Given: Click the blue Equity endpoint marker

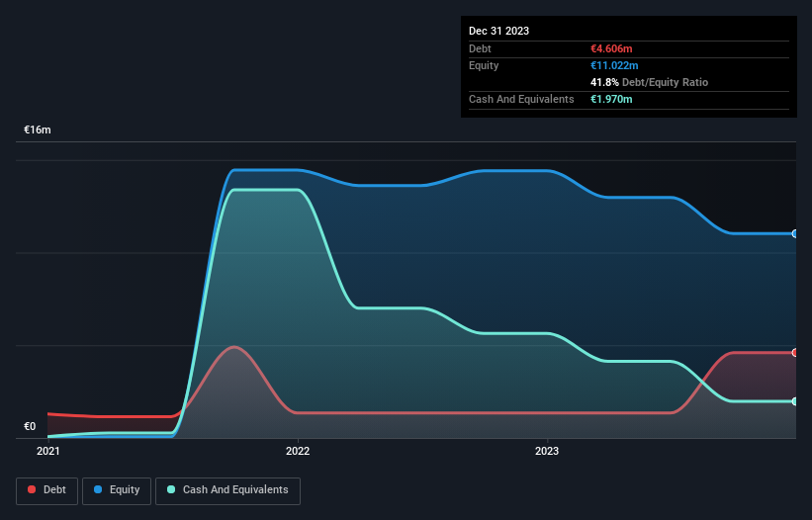Looking at the screenshot, I should pyautogui.click(x=795, y=234).
